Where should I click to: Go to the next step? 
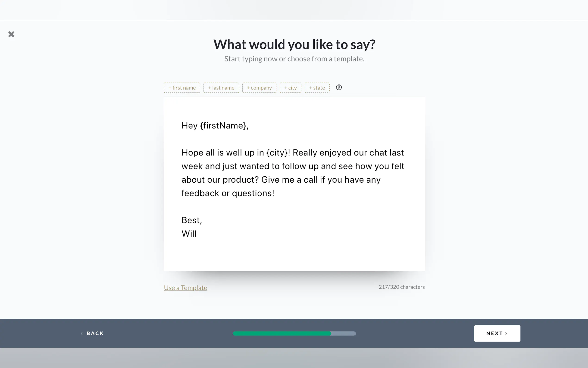click(x=497, y=333)
